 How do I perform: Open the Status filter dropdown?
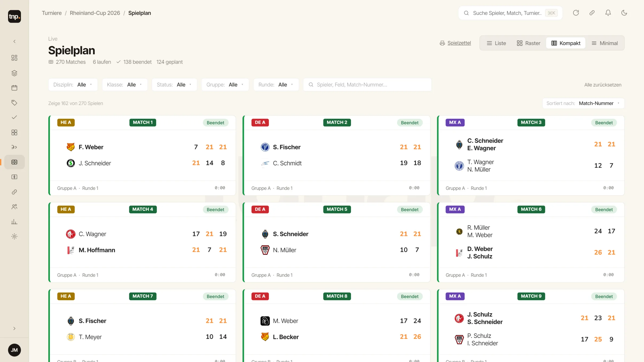pos(174,85)
